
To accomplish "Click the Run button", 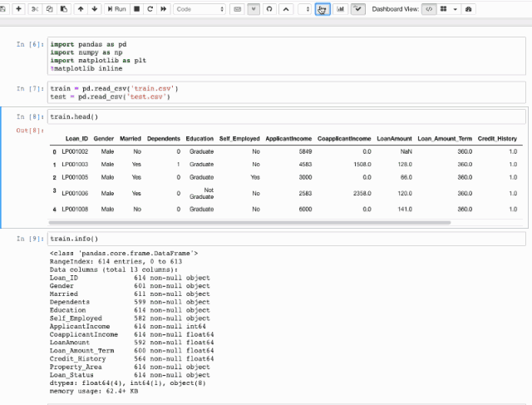I will [116, 8].
